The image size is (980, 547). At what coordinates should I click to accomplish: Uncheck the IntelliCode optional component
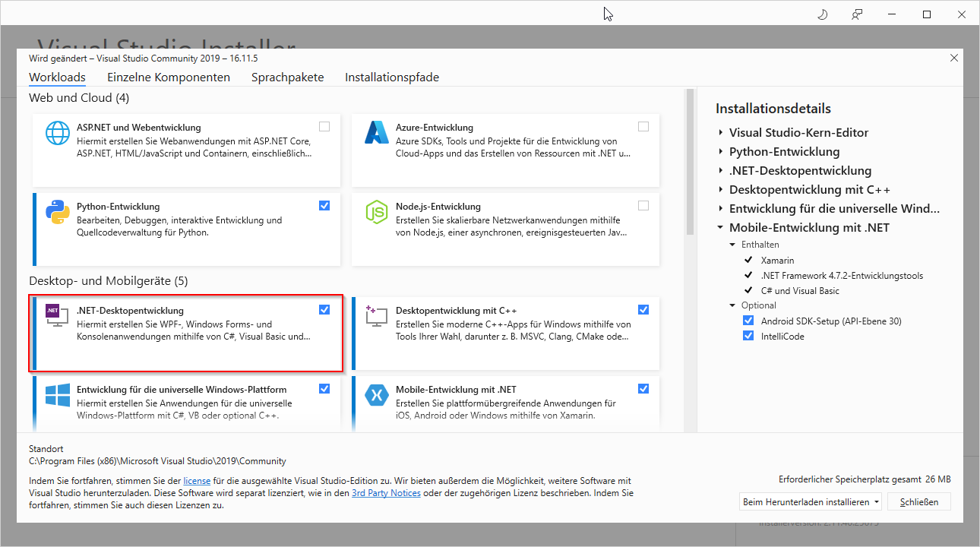tap(748, 335)
